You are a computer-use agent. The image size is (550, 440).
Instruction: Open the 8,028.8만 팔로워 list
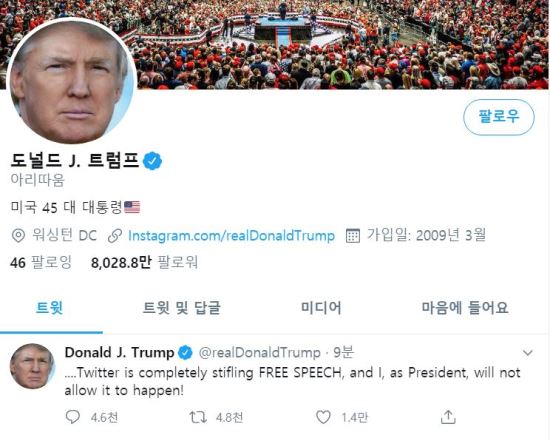tap(145, 262)
